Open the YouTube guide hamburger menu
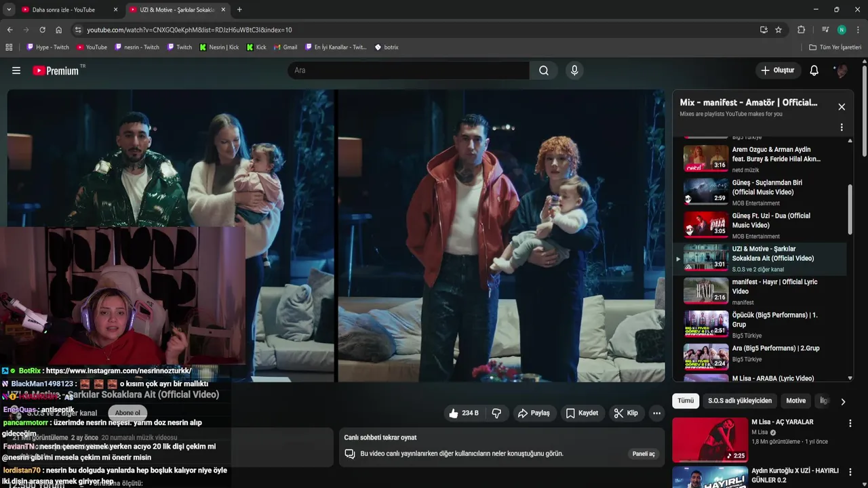The height and width of the screenshot is (488, 868). pos(16,70)
